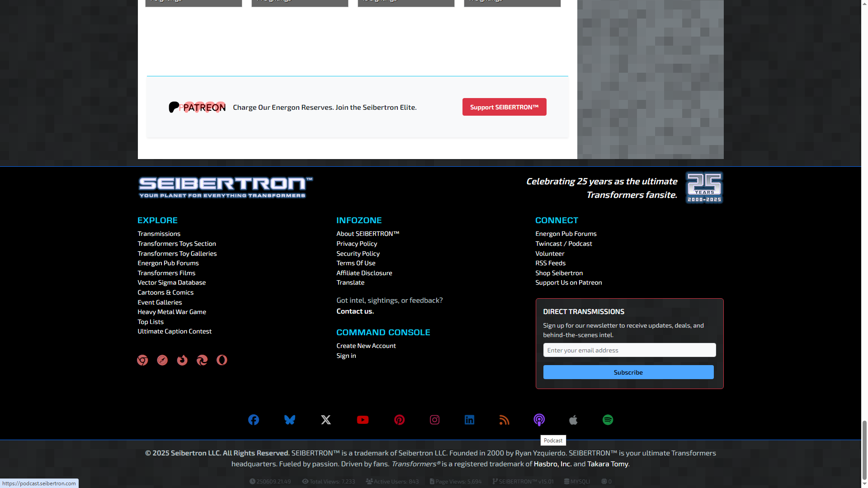Open the Privacy Policy link
The height and width of the screenshot is (488, 868).
tap(356, 244)
